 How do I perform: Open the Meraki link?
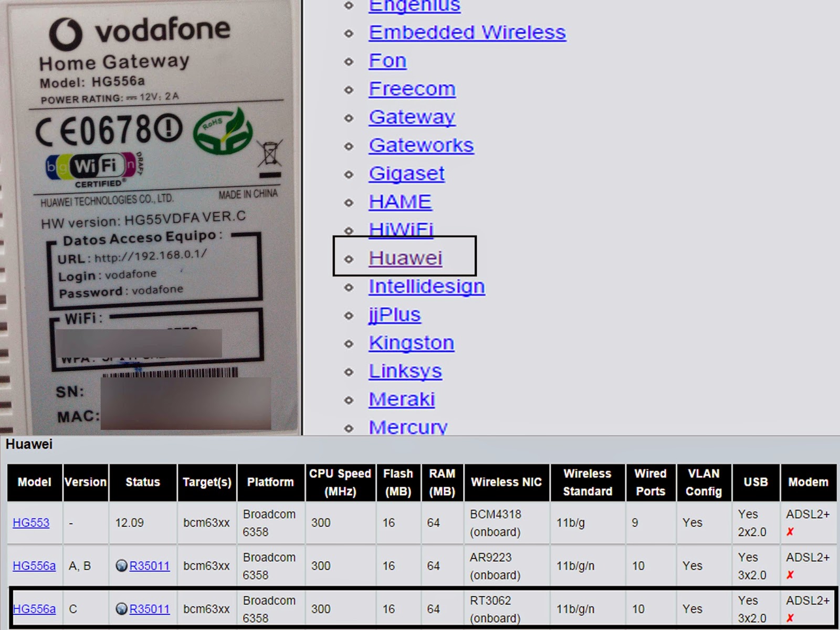pyautogui.click(x=402, y=400)
